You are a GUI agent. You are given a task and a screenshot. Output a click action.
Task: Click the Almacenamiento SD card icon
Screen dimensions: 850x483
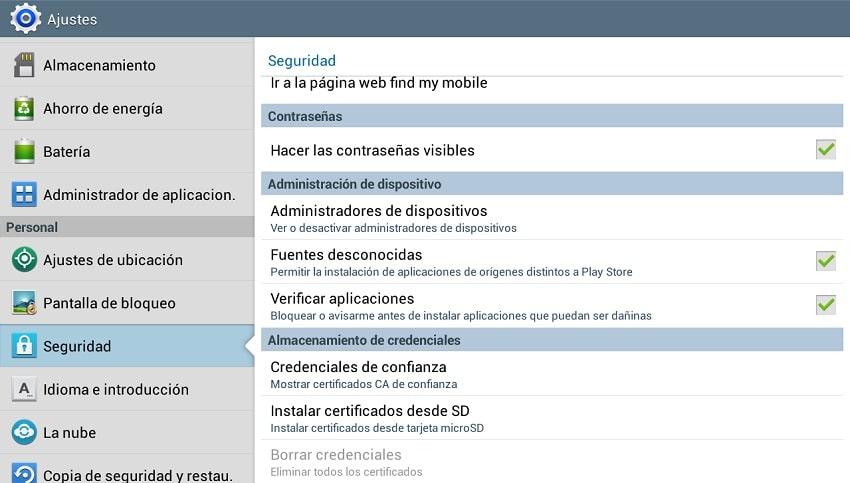click(24, 65)
